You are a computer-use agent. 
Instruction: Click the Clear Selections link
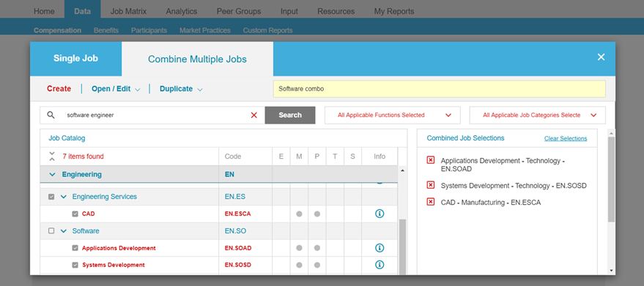566,138
